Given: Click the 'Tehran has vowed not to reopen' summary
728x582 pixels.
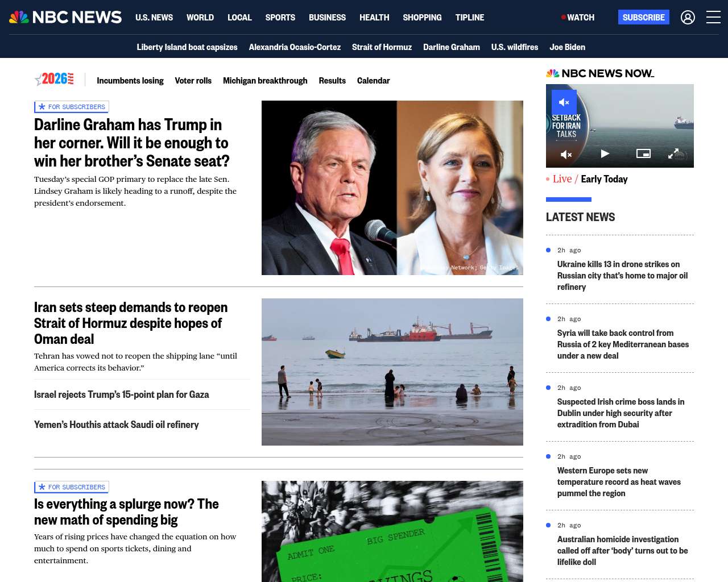Looking at the screenshot, I should [x=135, y=362].
